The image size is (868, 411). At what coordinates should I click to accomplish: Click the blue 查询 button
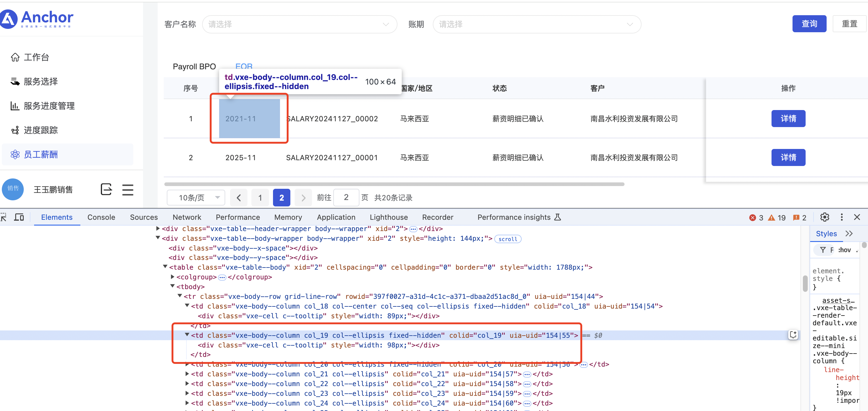(x=809, y=24)
